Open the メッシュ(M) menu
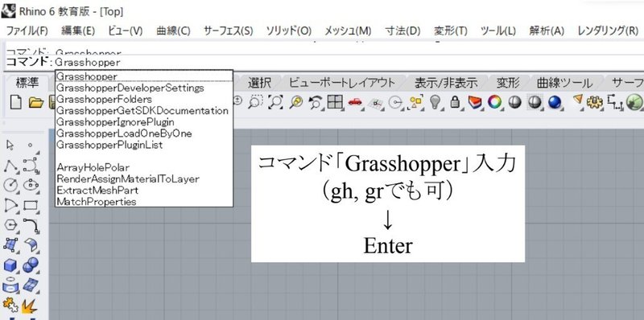This screenshot has height=320, width=644. 349,31
